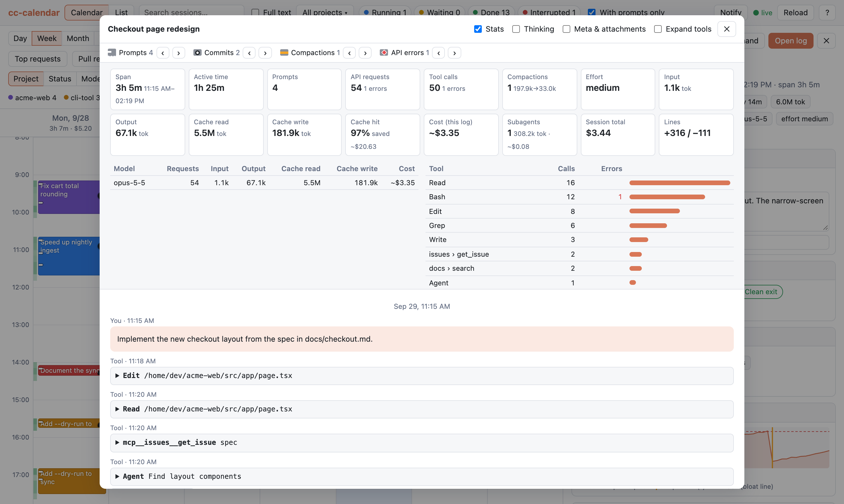This screenshot has width=844, height=504.
Task: Go to next prompt
Action: pyautogui.click(x=179, y=53)
